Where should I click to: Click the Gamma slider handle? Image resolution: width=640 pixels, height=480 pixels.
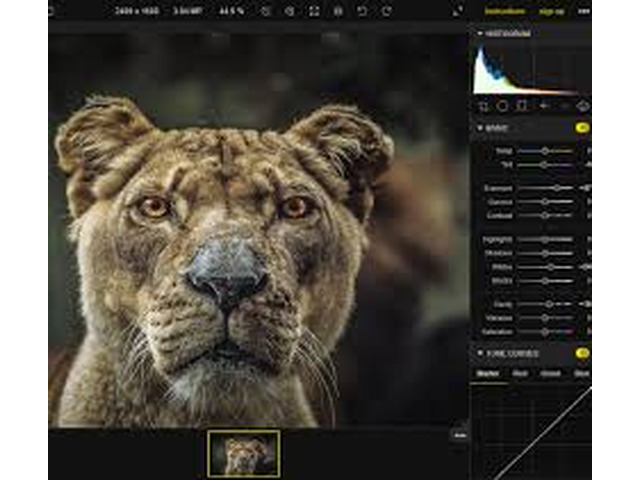(545, 202)
